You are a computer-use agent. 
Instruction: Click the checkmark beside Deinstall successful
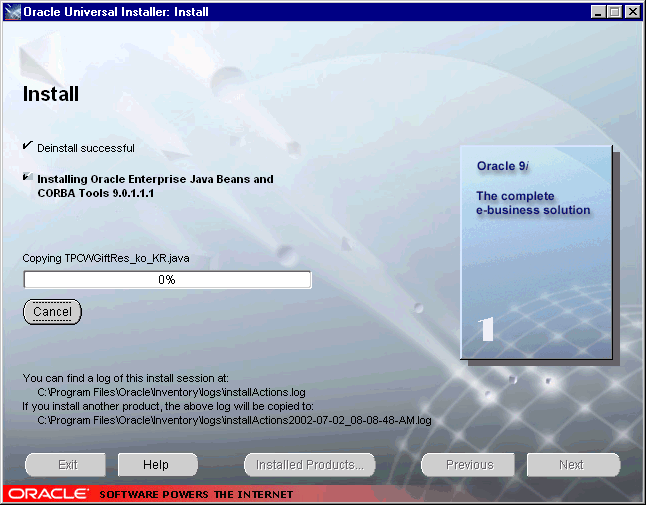[x=28, y=145]
